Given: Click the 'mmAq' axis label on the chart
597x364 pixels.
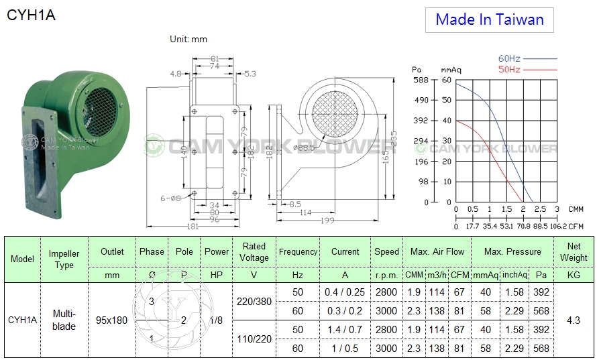Looking at the screenshot, I should tap(451, 70).
